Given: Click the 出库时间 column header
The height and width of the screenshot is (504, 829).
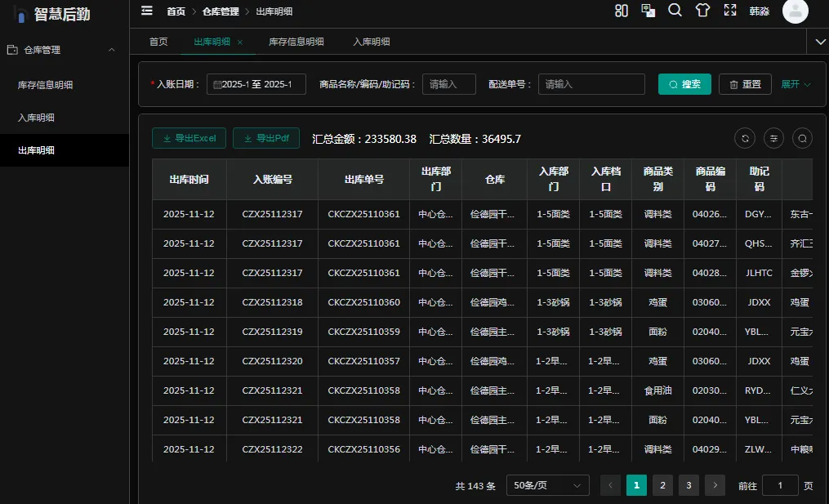Looking at the screenshot, I should click(189, 179).
